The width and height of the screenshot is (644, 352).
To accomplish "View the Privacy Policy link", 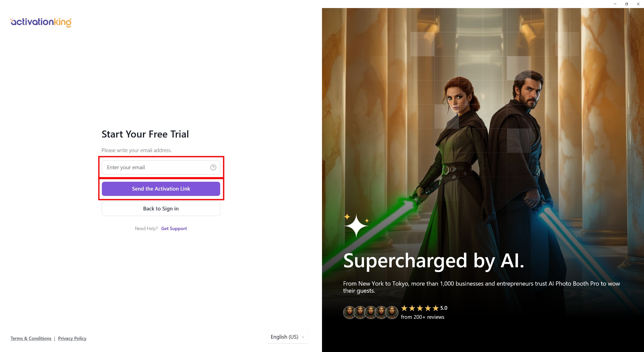I will point(72,338).
